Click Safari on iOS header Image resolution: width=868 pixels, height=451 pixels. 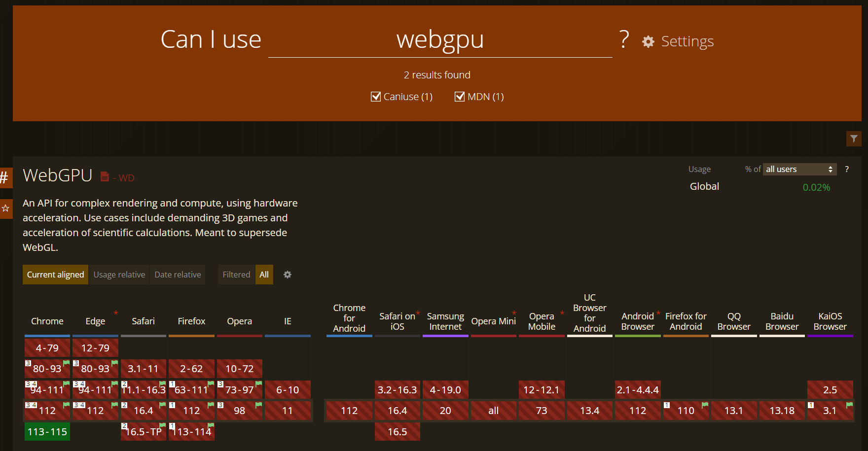click(x=398, y=321)
